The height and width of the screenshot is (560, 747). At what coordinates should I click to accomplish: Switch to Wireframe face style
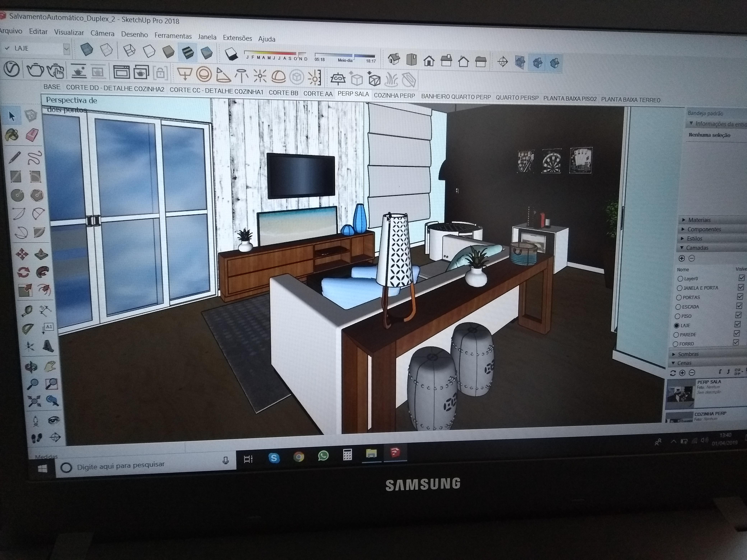click(x=129, y=51)
